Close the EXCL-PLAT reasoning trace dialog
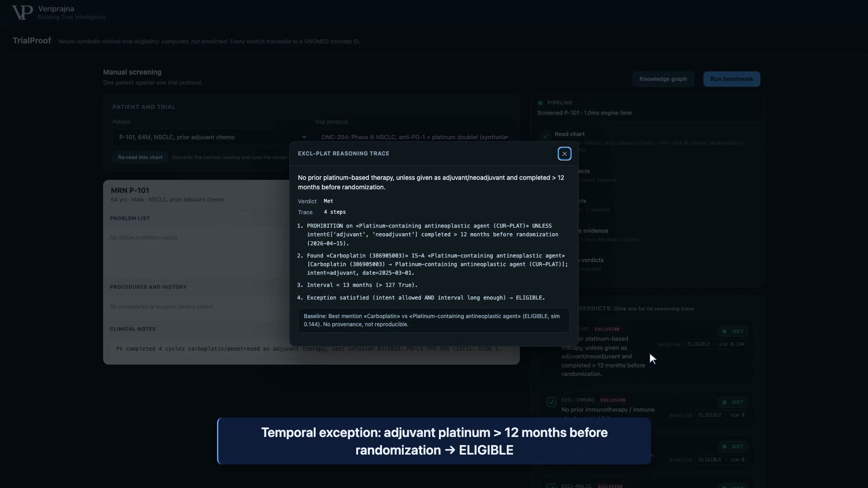The image size is (868, 488). pyautogui.click(x=564, y=154)
